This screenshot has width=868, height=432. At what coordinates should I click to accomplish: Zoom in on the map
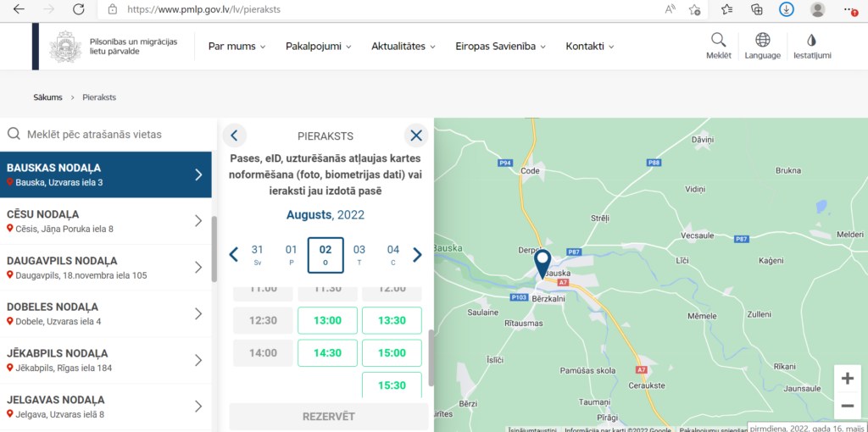(847, 379)
